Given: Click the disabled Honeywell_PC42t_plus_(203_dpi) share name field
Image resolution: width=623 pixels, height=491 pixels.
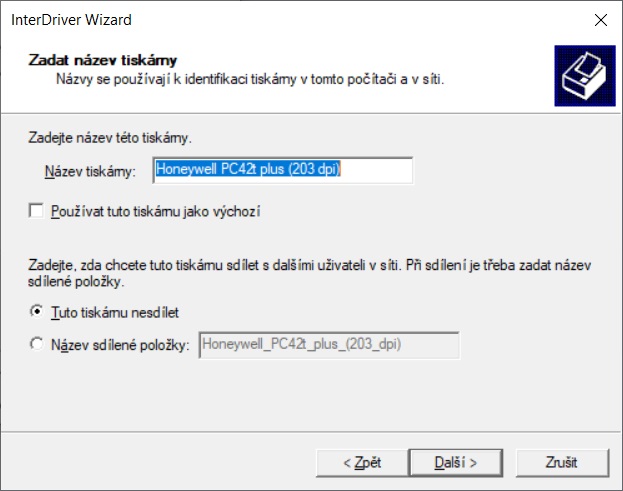Looking at the screenshot, I should click(x=329, y=345).
